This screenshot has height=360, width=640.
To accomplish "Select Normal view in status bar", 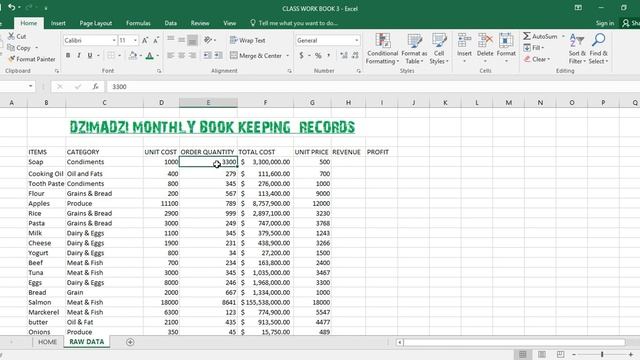I will [522, 354].
